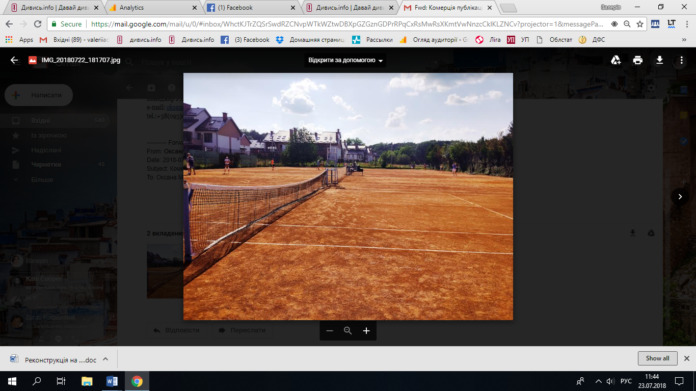Click the back arrow in image viewer
The image size is (696, 391).
tap(14, 60)
